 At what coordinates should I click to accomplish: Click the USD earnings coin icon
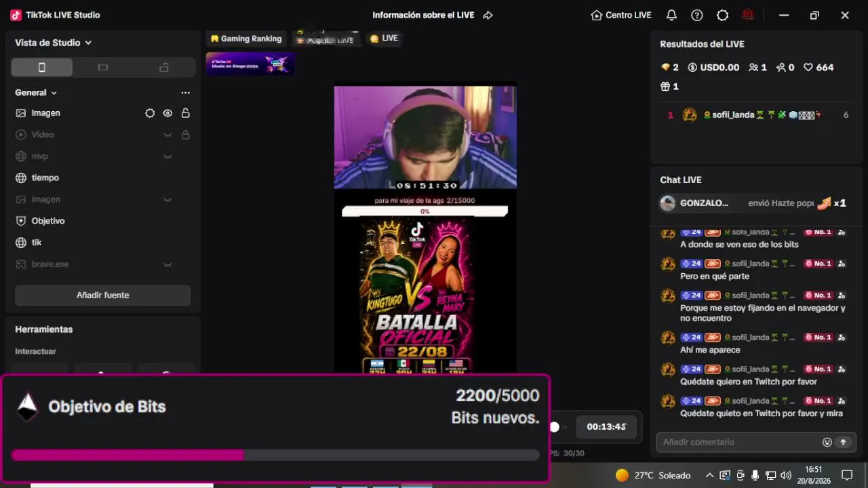tap(692, 67)
